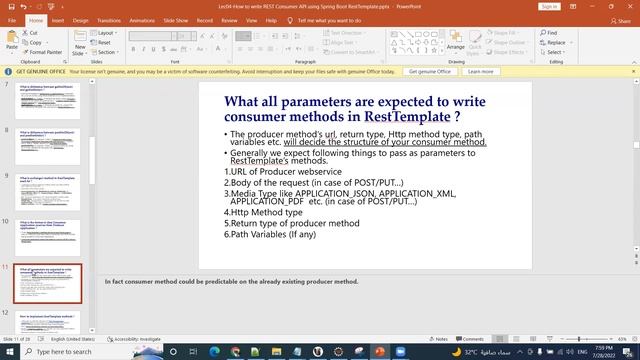
Task: Click the Share button
Action: (621, 21)
